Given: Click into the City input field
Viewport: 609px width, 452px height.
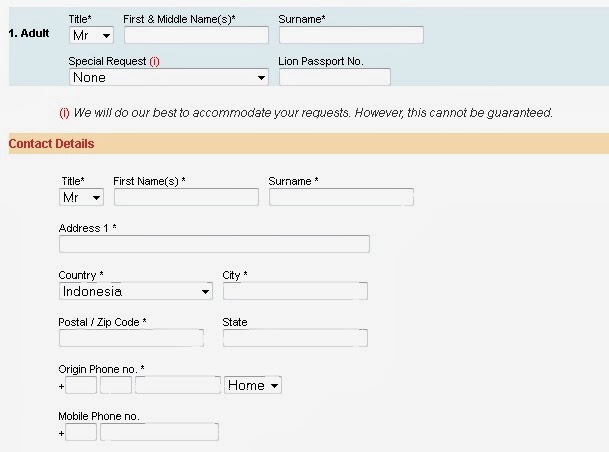Looking at the screenshot, I should [295, 291].
